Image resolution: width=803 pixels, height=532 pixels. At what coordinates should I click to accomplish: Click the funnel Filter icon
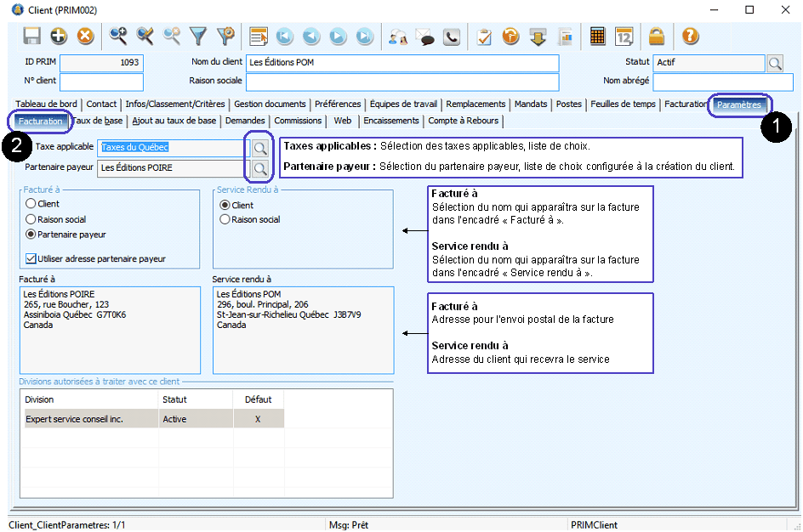pos(198,36)
